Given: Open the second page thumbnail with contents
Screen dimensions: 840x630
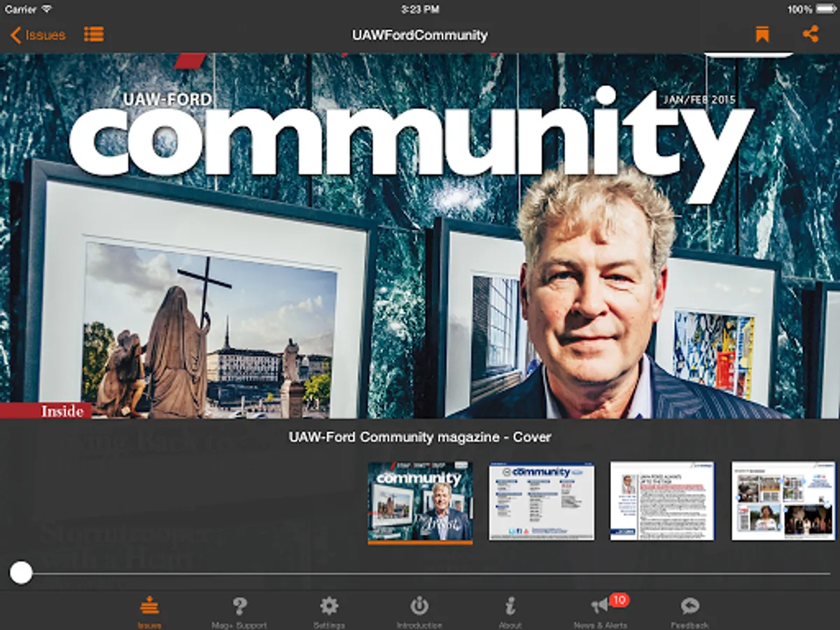Looking at the screenshot, I should (x=542, y=500).
